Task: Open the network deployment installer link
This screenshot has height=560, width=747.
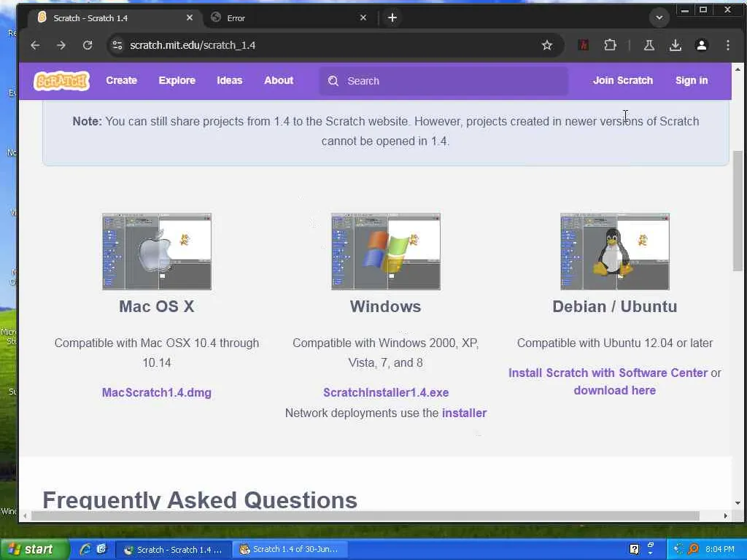Action: click(464, 413)
